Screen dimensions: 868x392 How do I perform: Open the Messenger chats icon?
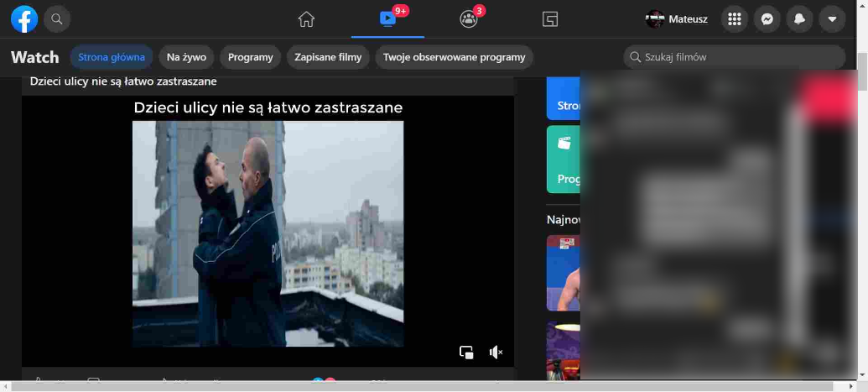pos(767,19)
